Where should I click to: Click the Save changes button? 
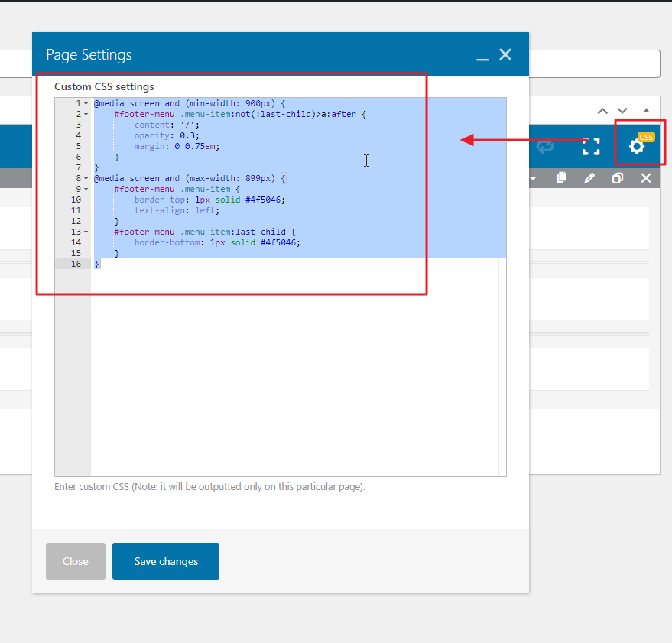[x=166, y=561]
